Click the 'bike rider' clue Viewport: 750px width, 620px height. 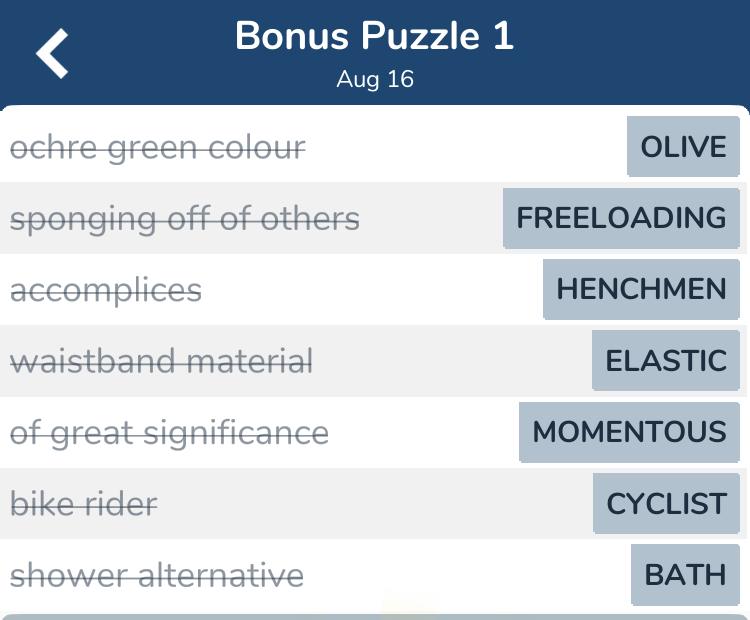(x=84, y=504)
